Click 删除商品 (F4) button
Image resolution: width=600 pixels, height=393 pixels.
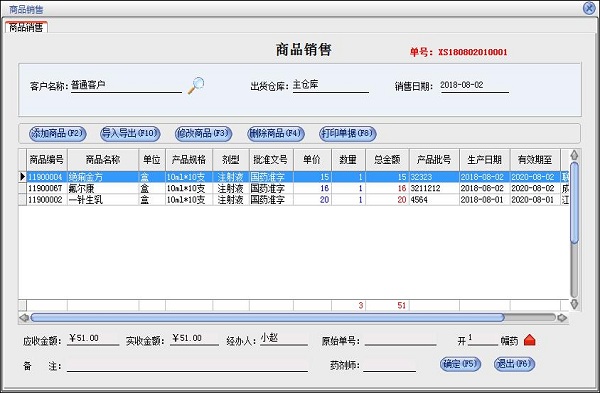[276, 134]
